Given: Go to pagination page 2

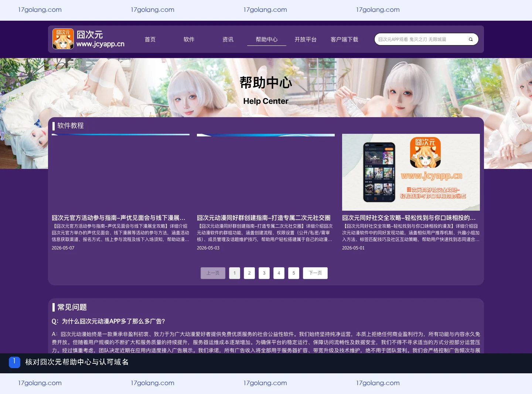Looking at the screenshot, I should tap(249, 273).
